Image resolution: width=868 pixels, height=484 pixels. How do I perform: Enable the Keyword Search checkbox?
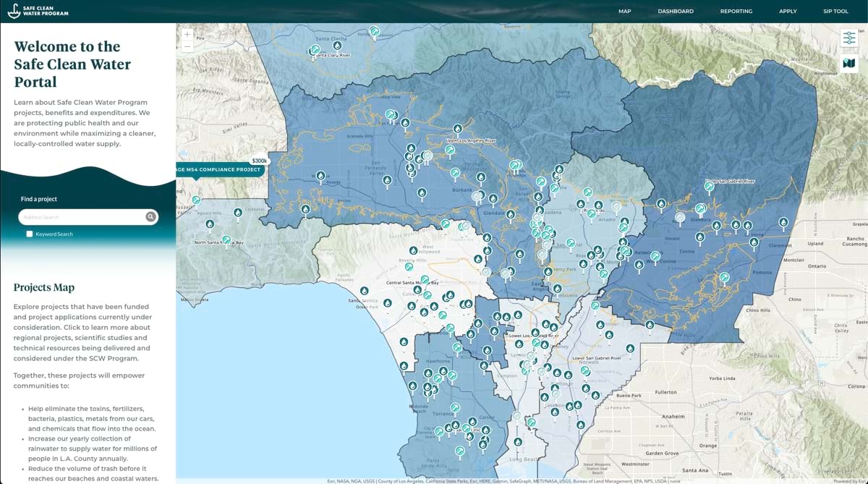(30, 234)
